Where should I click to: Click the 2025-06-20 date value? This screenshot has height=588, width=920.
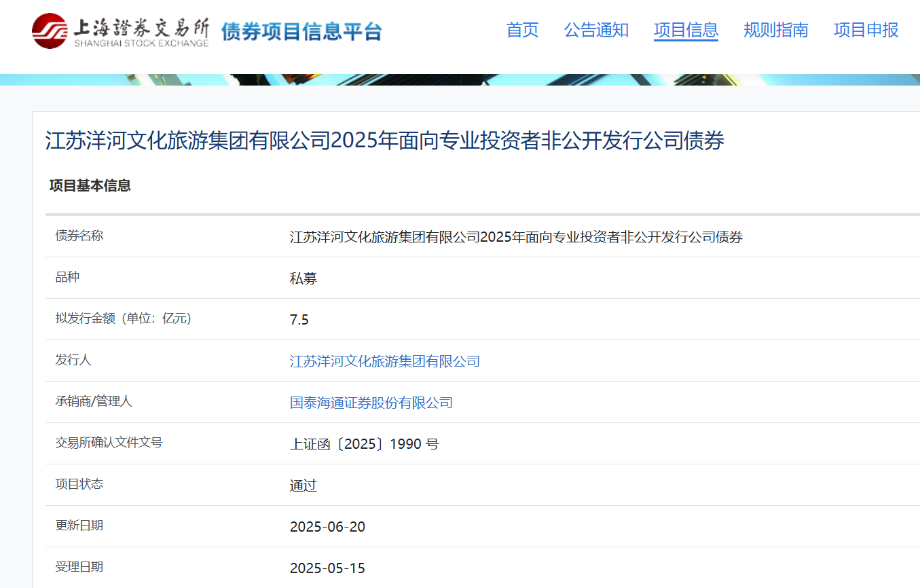click(x=327, y=527)
